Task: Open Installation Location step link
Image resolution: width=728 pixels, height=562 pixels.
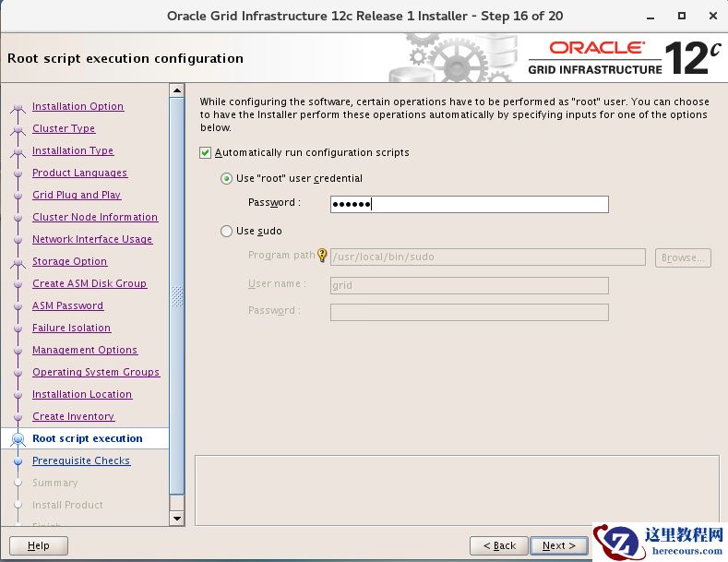Action: click(x=82, y=394)
